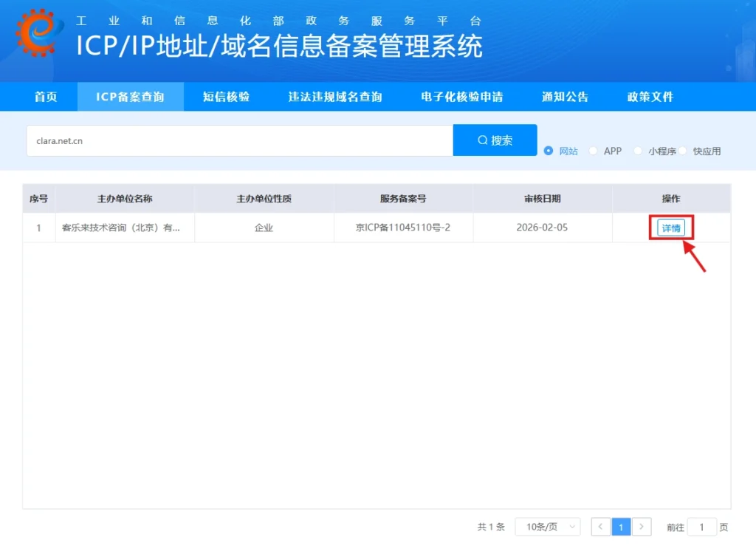Click the left arrow in pagination

[x=600, y=527]
